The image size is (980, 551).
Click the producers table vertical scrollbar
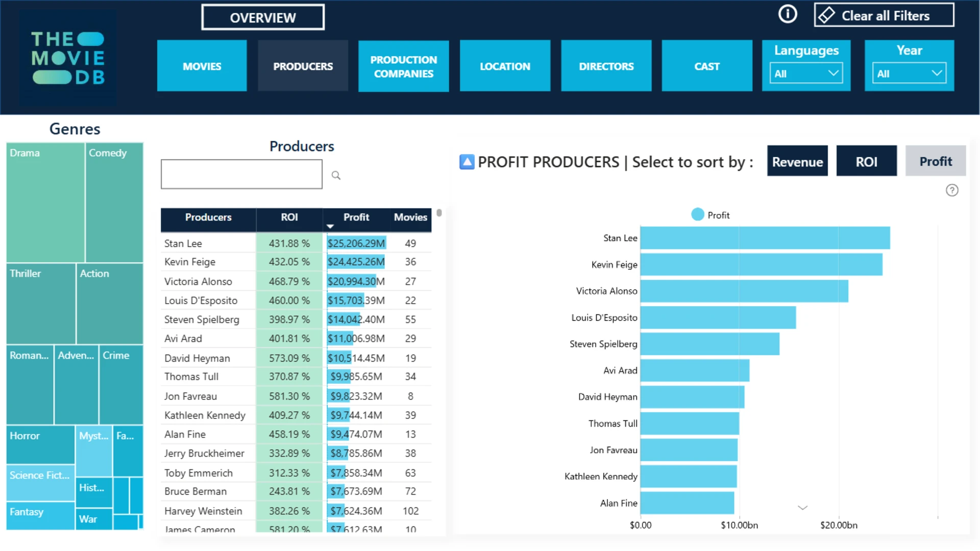[x=439, y=213]
